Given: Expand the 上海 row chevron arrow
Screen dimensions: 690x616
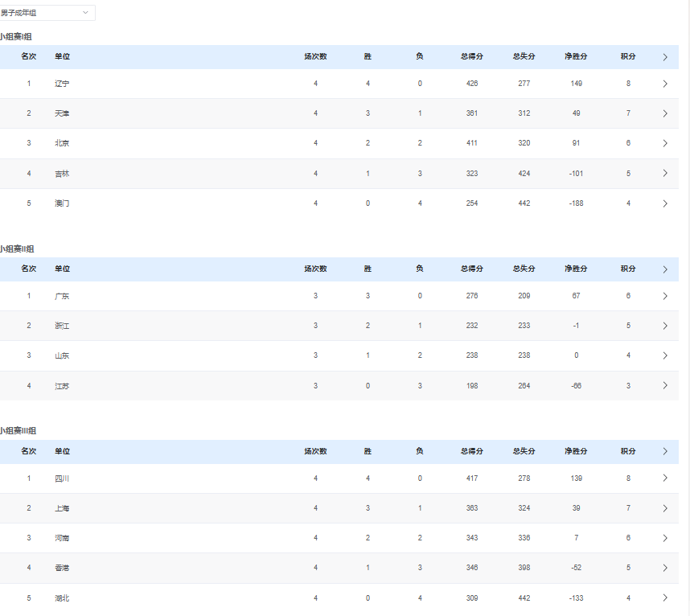Looking at the screenshot, I should tap(665, 508).
